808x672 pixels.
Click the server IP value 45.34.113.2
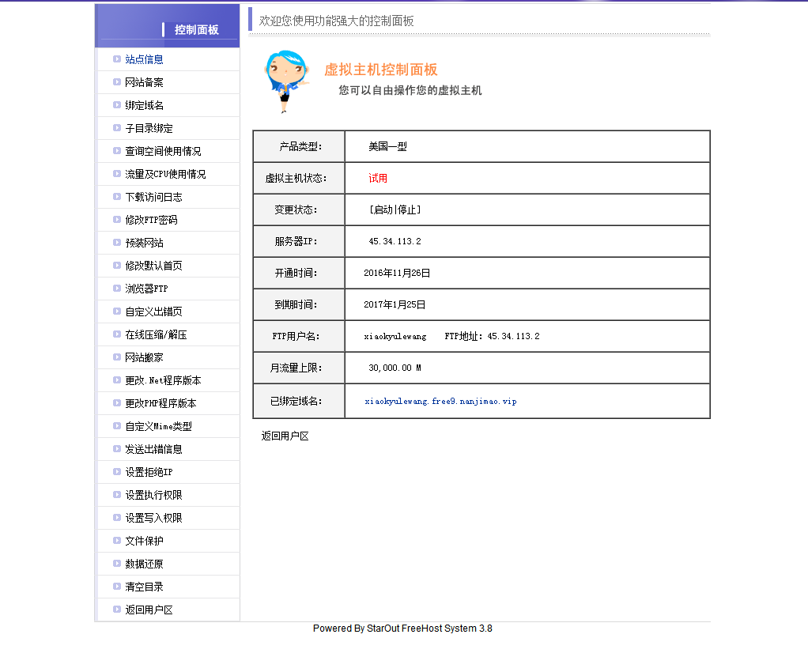395,241
